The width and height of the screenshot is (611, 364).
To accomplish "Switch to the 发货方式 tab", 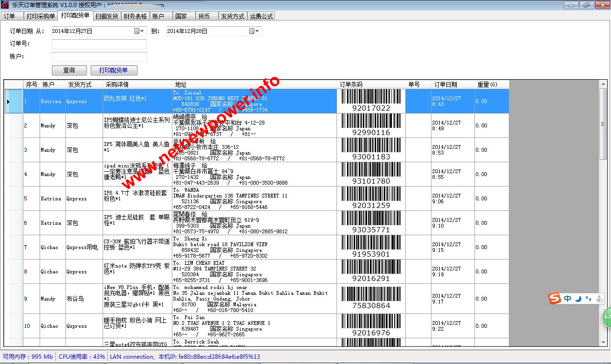I will (232, 16).
